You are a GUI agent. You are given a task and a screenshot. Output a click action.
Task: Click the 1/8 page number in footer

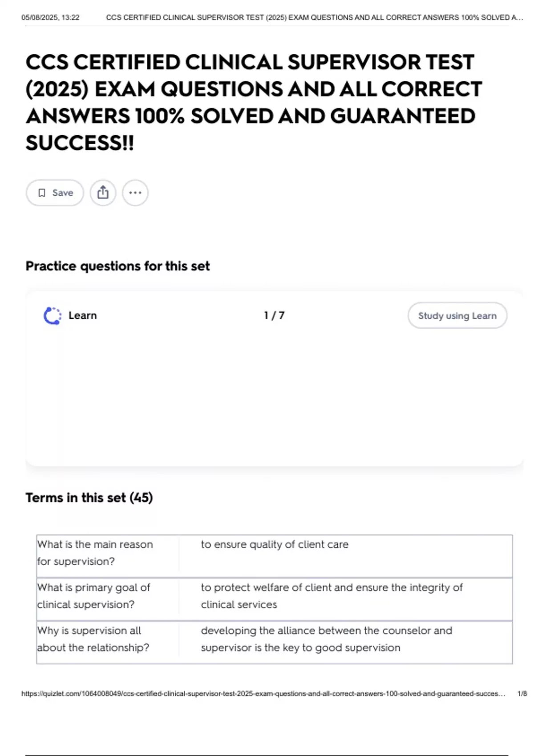[x=522, y=693]
